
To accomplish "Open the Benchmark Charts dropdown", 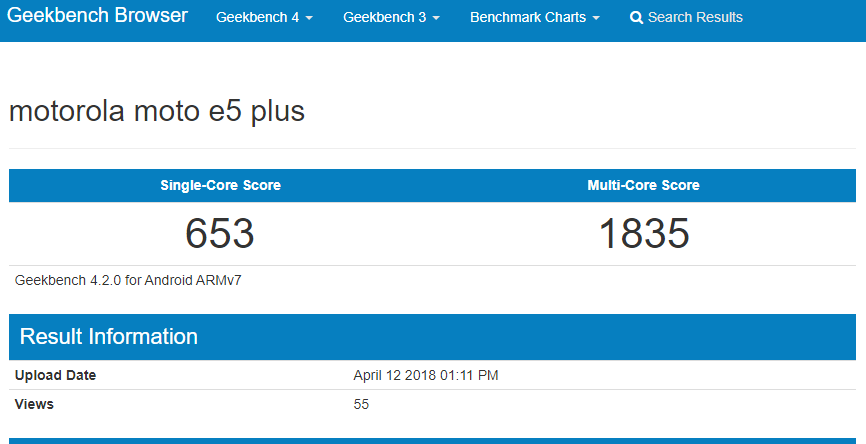I will point(534,18).
